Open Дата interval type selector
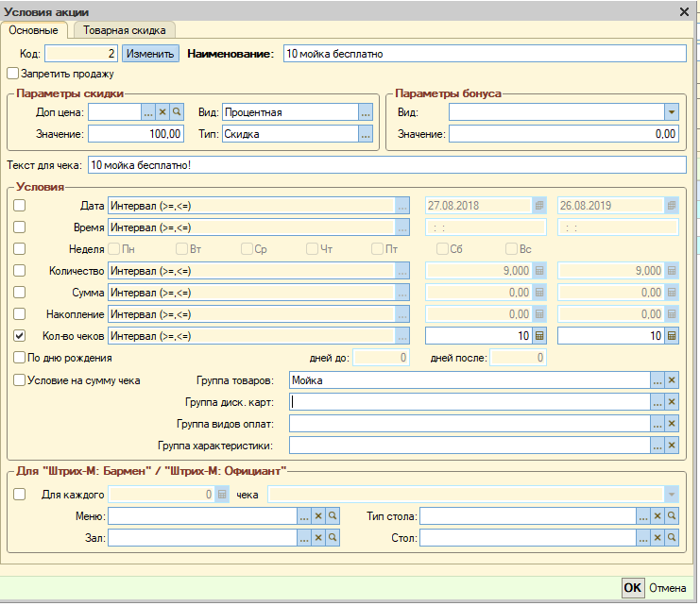This screenshot has height=606, width=700. tap(402, 206)
